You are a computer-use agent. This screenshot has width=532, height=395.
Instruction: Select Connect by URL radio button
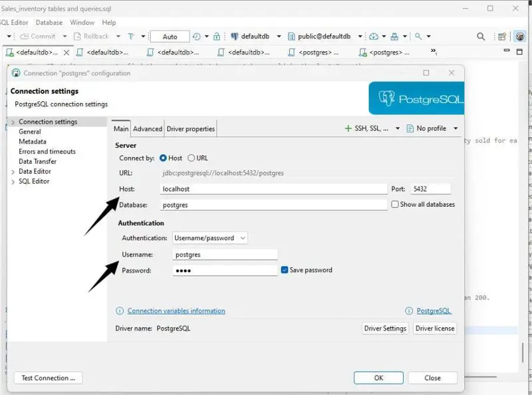click(x=192, y=158)
